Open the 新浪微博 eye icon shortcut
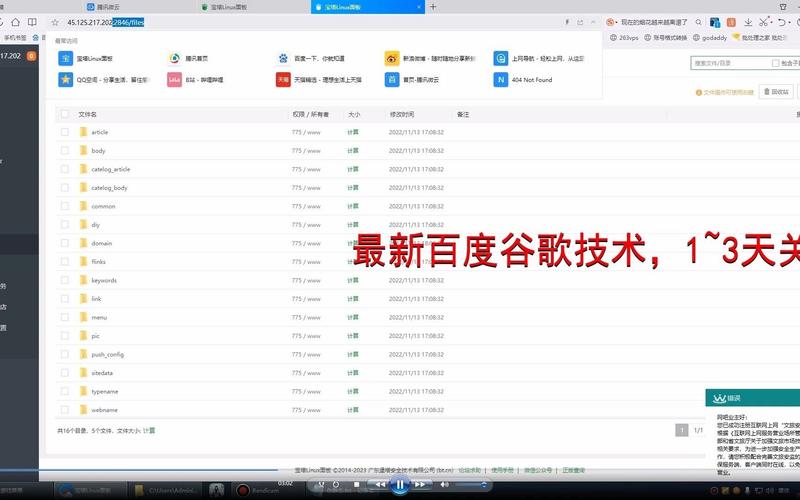Viewport: 800px width, 500px height. [x=392, y=58]
